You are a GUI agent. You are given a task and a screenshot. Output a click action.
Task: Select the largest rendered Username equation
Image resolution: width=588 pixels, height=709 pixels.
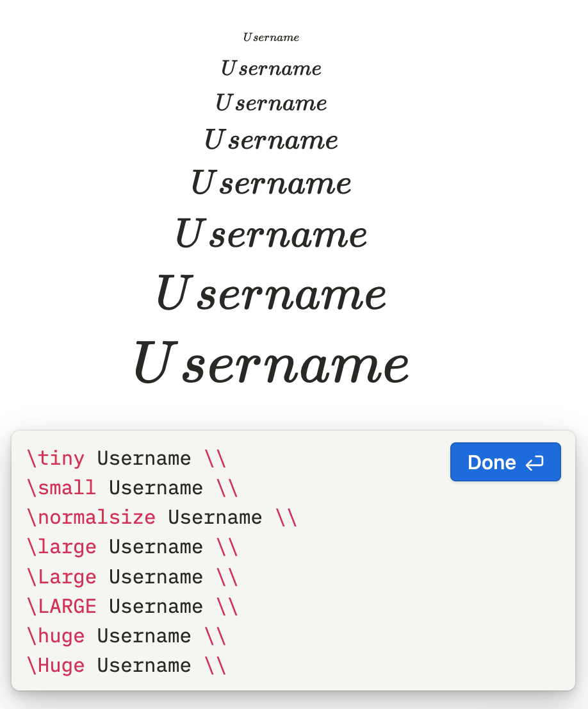tap(271, 363)
